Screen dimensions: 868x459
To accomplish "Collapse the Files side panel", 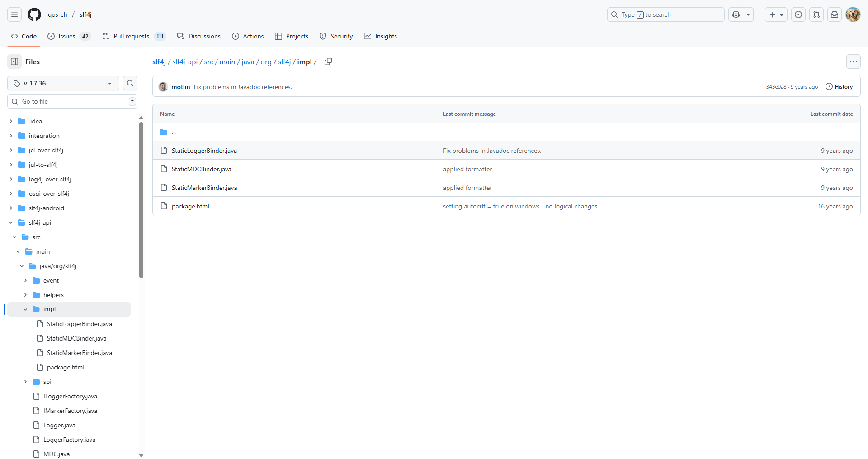I will (14, 62).
